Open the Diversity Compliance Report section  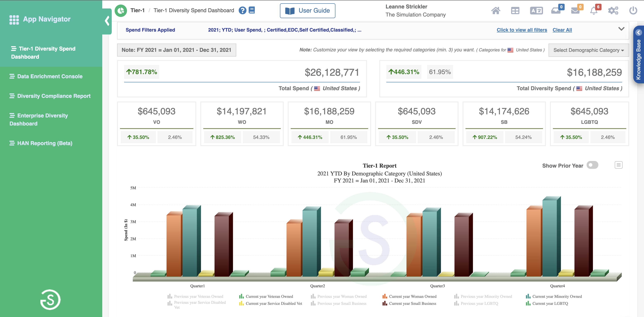click(54, 96)
